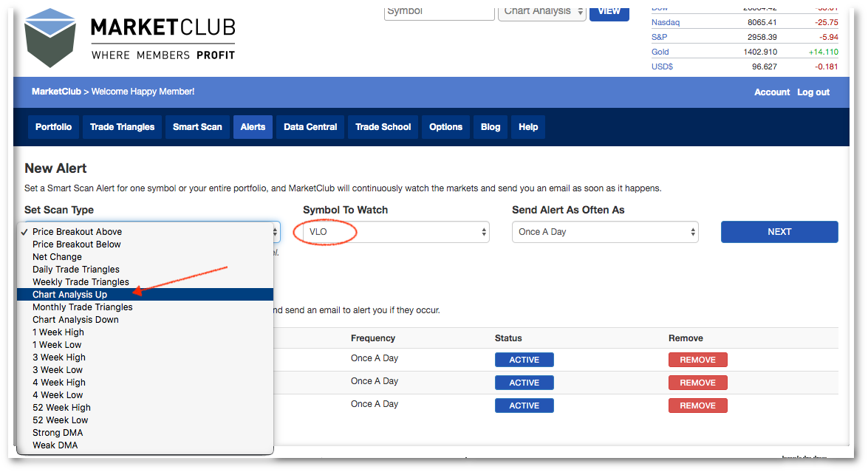Select Weekly Trade Triangles option
Screen dimensions: 868x472
click(145, 281)
